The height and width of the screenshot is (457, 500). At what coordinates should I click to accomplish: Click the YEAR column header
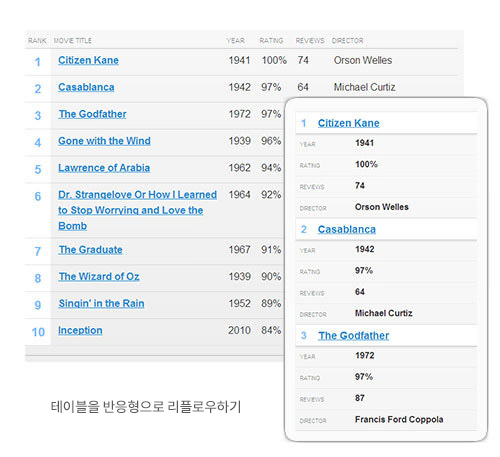(236, 41)
